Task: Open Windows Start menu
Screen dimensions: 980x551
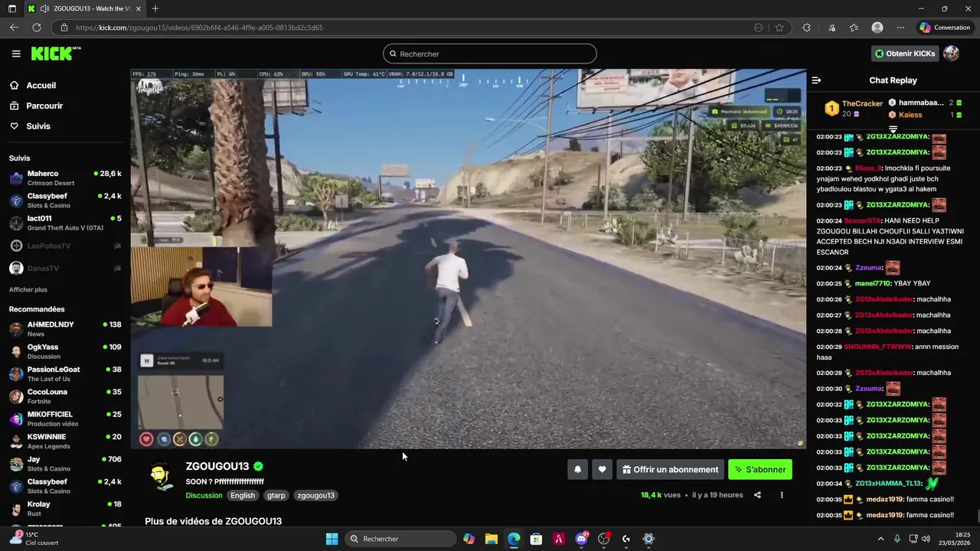Action: [x=332, y=539]
